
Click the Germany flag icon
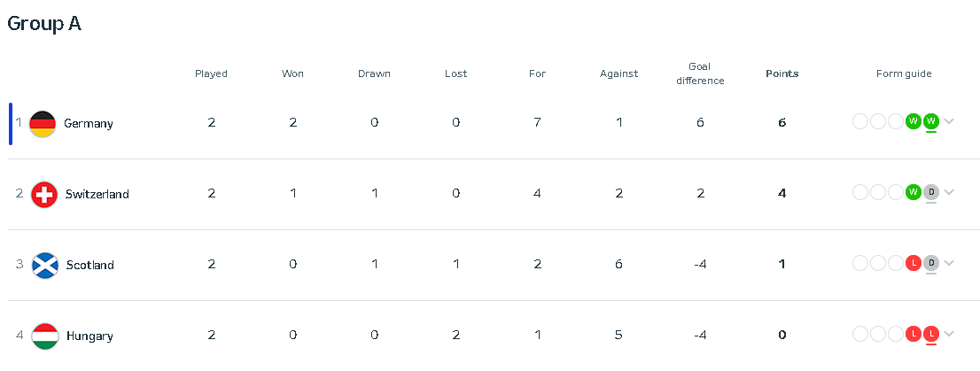(43, 123)
